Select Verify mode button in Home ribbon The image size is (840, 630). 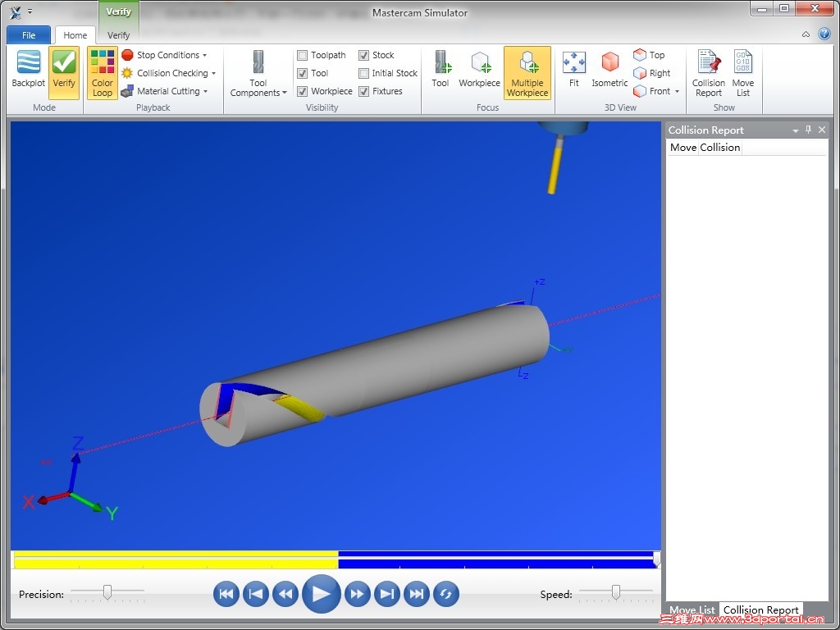point(64,72)
